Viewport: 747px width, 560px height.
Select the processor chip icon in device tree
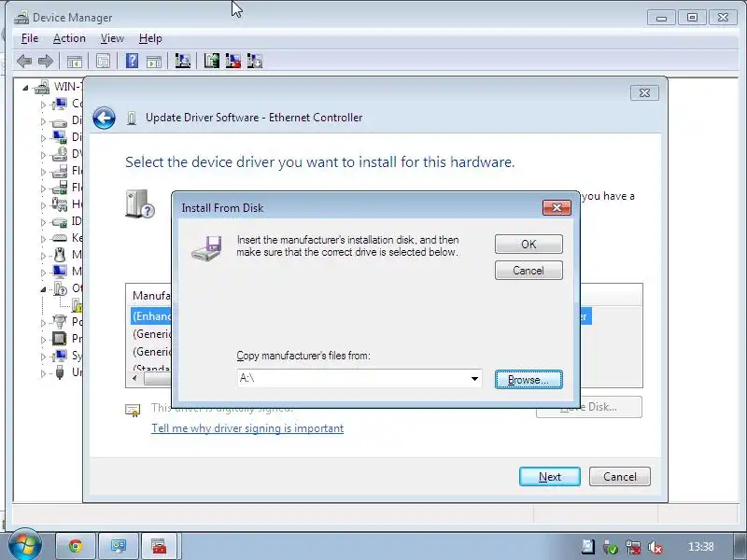[x=60, y=339]
